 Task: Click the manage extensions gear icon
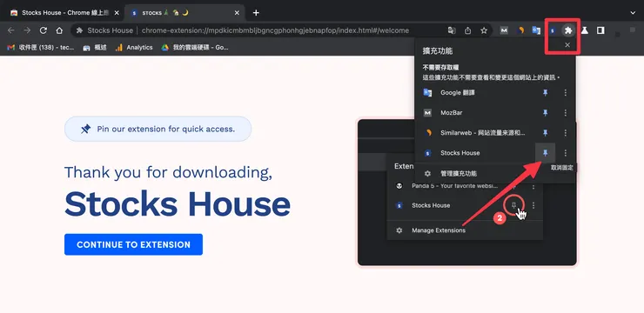point(427,174)
